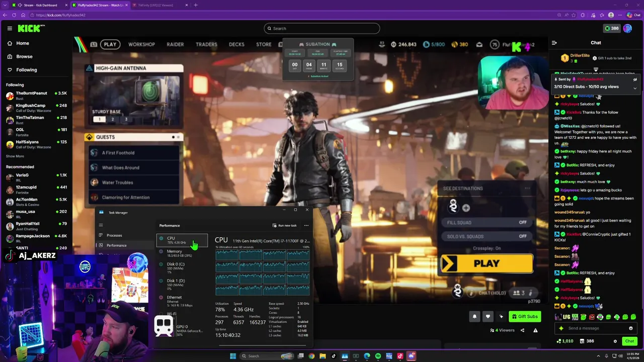Expand Show More under Following

point(15,156)
